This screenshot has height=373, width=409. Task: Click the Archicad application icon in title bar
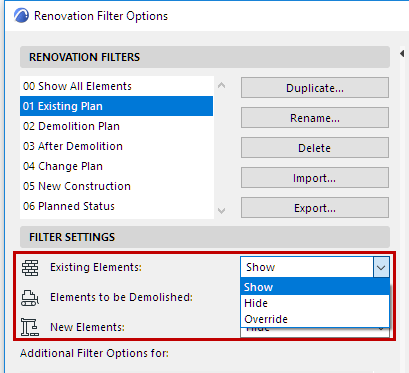coord(21,16)
